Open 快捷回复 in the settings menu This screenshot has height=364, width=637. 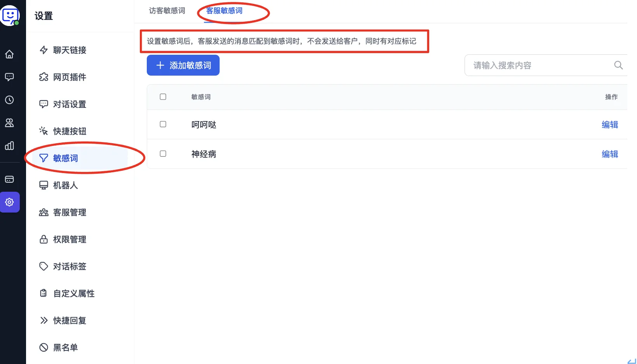(x=70, y=321)
